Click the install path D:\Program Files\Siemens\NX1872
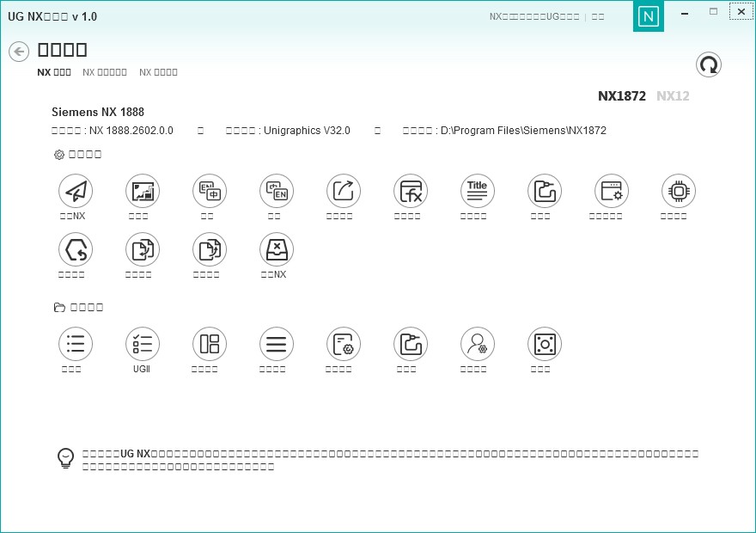The height and width of the screenshot is (533, 756). (x=523, y=131)
